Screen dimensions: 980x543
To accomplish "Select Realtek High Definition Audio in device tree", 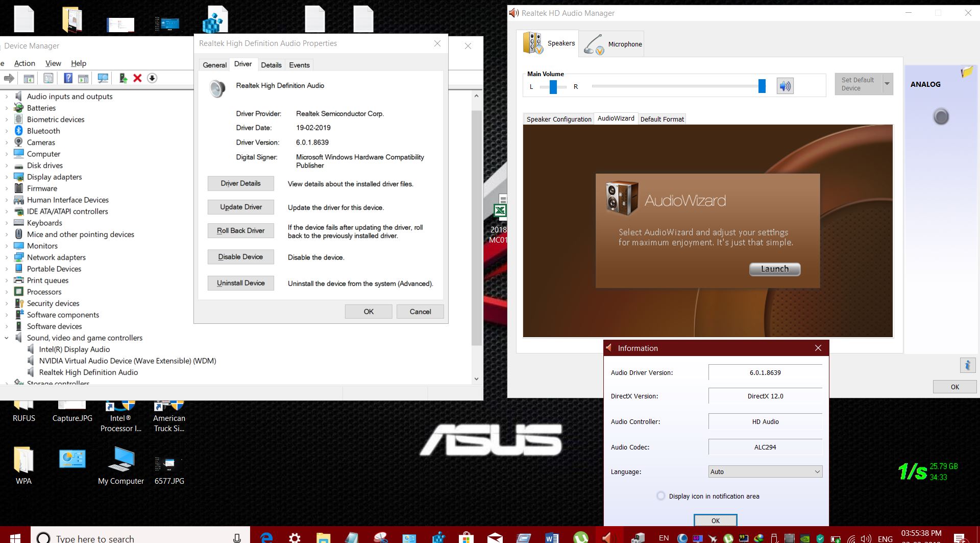I will coord(88,372).
